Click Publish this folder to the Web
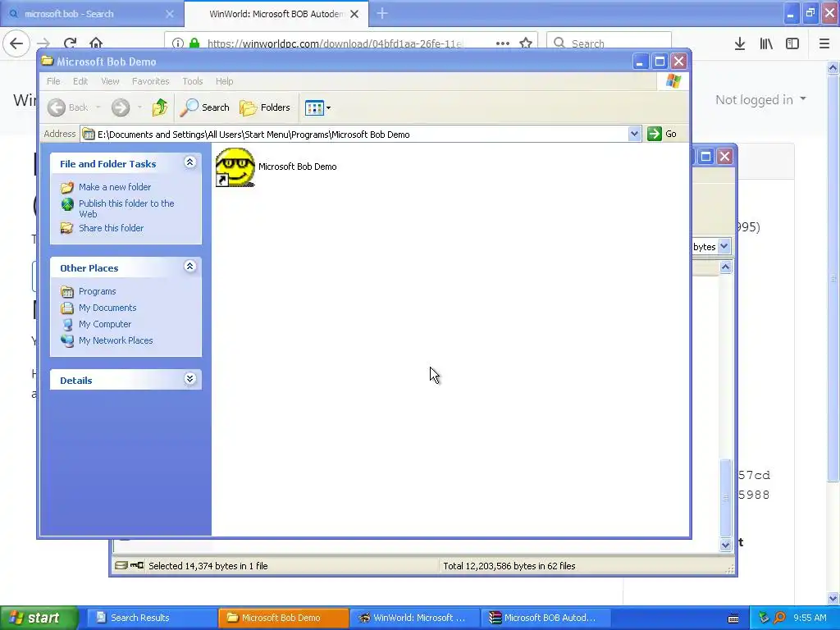The image size is (840, 630). (126, 208)
